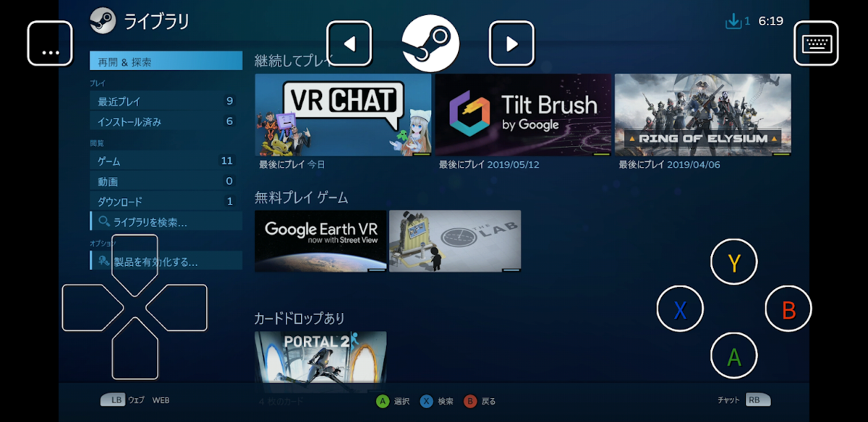Open the Google Earth VR tile
Image resolution: width=868 pixels, height=422 pixels.
click(x=320, y=241)
